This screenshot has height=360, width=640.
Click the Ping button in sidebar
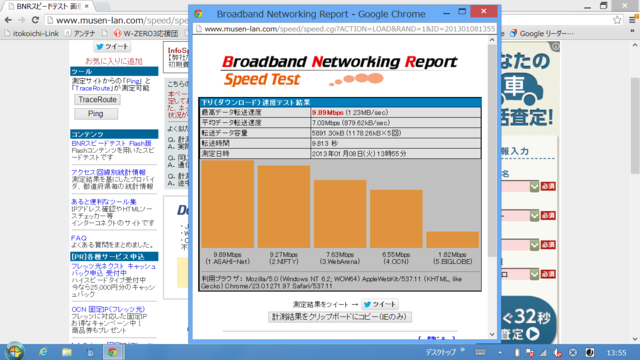(96, 113)
